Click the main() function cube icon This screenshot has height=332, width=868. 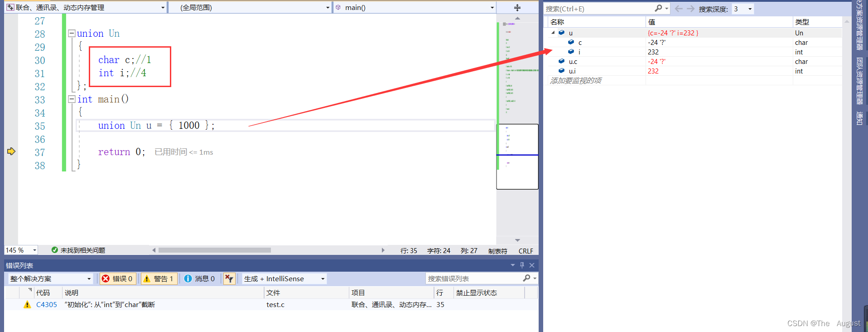tap(338, 7)
